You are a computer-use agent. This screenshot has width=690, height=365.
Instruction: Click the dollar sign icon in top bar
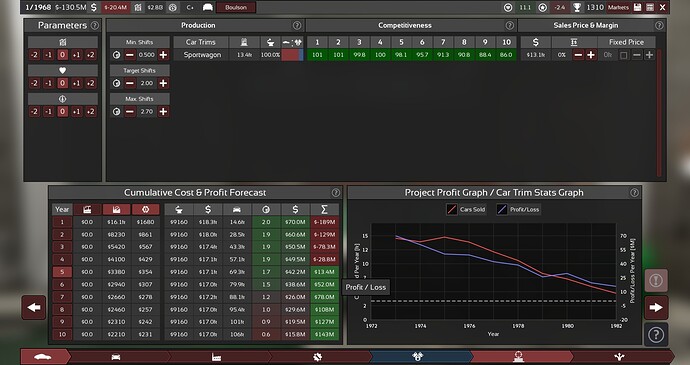[x=94, y=7]
